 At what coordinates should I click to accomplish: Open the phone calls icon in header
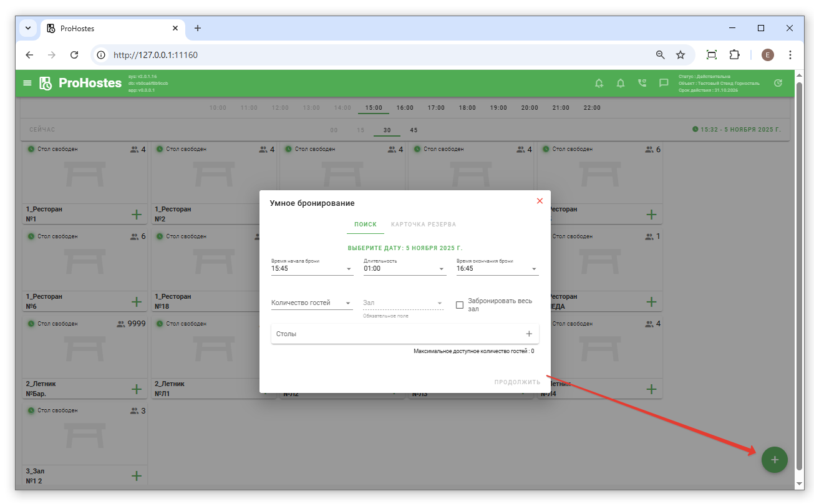pos(642,83)
